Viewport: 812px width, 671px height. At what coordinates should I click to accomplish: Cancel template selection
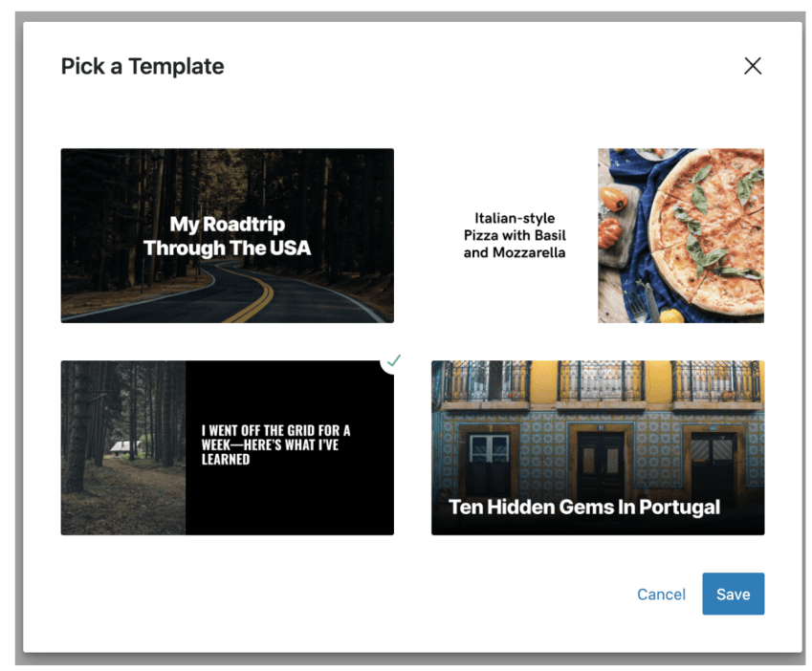[661, 594]
